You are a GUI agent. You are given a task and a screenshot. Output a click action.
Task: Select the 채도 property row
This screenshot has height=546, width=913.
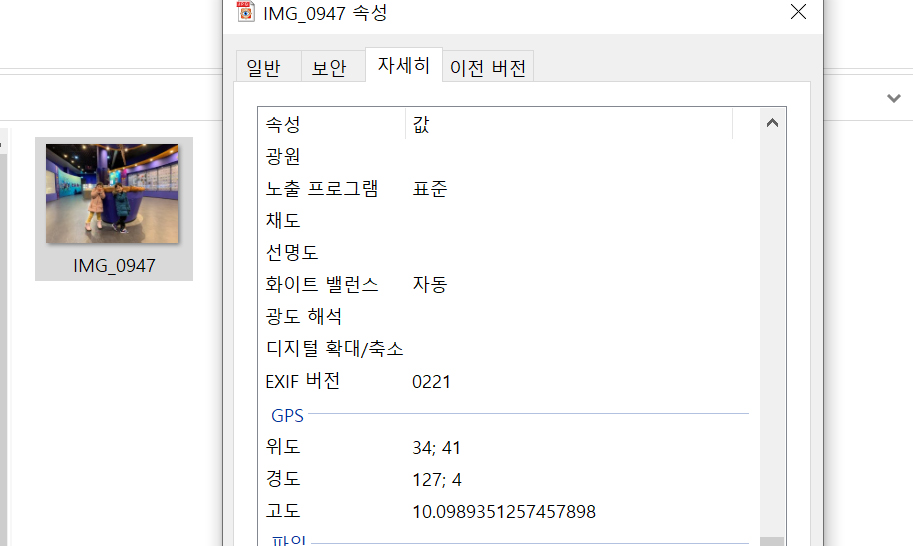tap(507, 220)
